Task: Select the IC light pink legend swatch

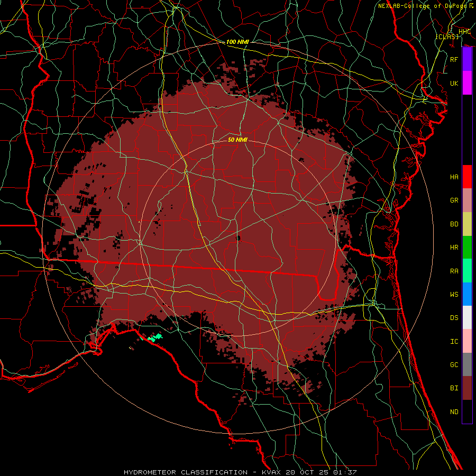Action: click(467, 341)
